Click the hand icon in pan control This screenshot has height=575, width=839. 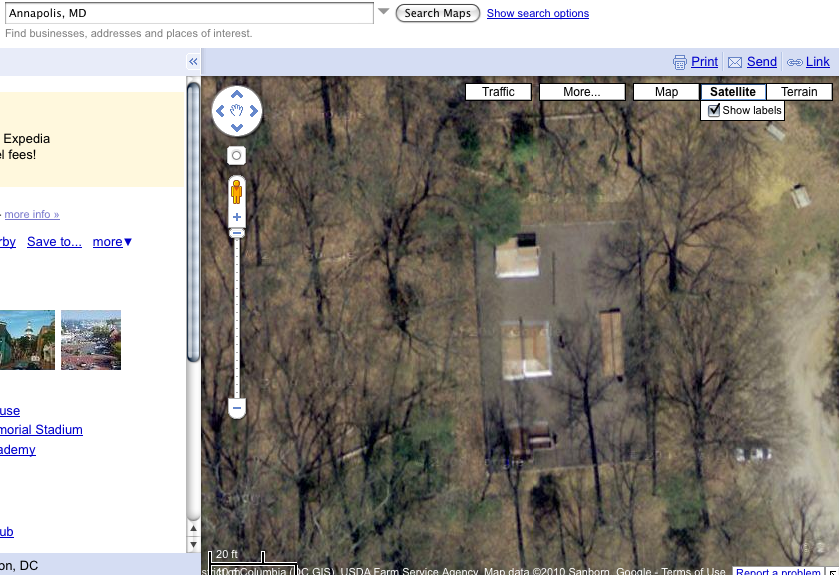click(237, 111)
